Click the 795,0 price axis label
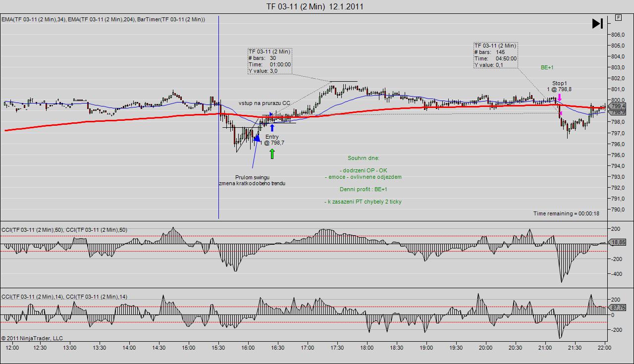 [618, 155]
